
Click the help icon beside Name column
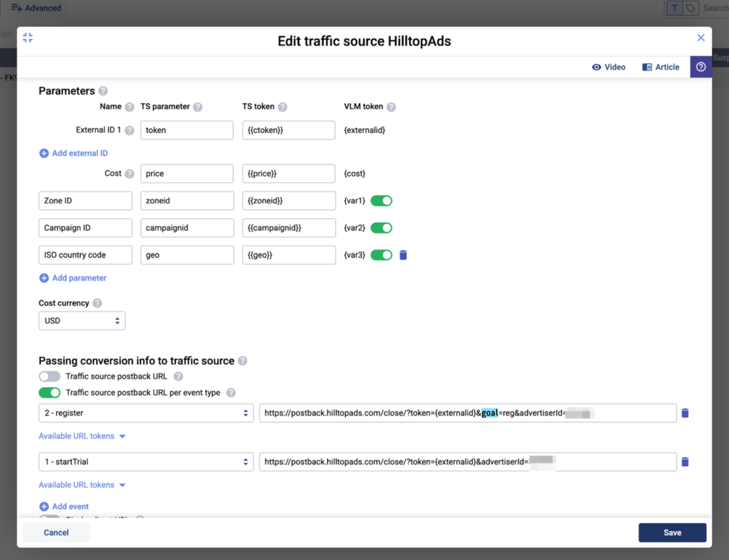pos(130,107)
